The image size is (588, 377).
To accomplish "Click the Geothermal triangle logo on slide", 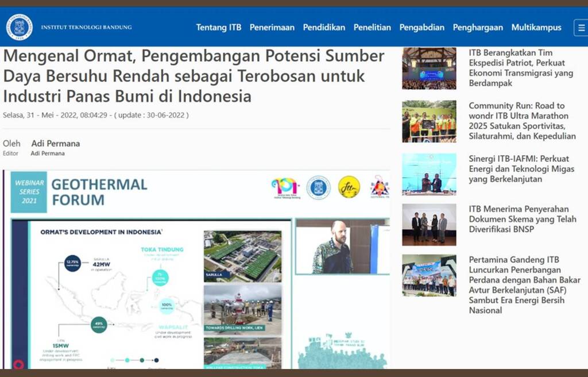I will pyautogui.click(x=380, y=187).
